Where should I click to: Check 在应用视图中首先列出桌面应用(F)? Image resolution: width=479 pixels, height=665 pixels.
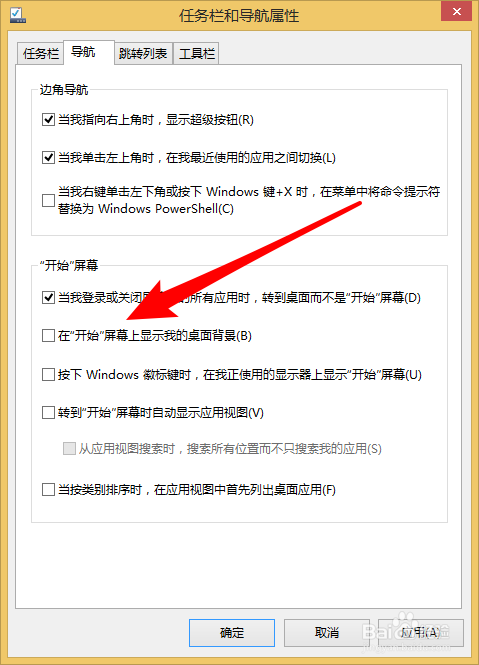tap(48, 489)
